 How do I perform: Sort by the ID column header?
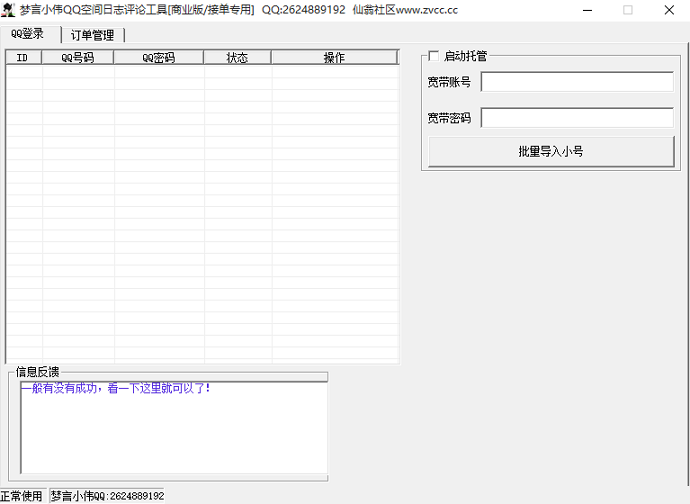click(23, 58)
